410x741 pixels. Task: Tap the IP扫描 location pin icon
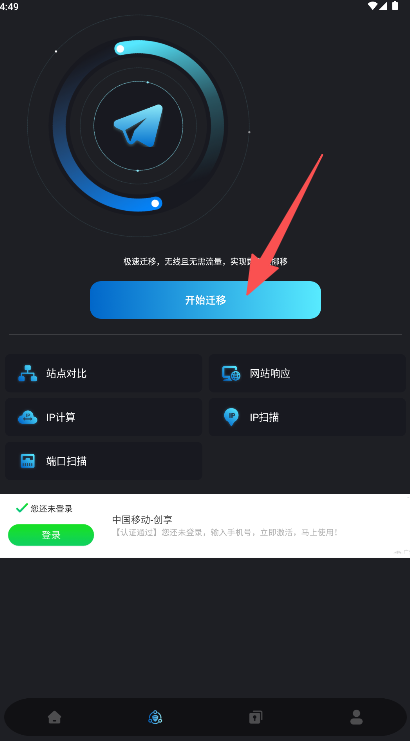231,417
